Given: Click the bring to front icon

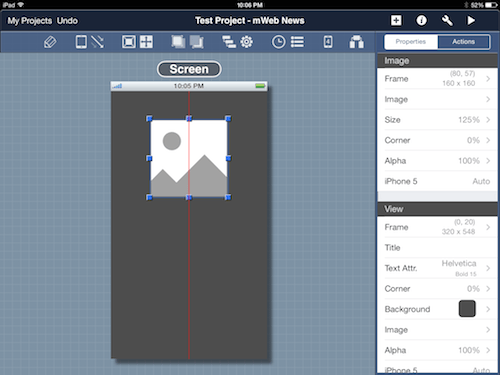Looking at the screenshot, I should 178,42.
